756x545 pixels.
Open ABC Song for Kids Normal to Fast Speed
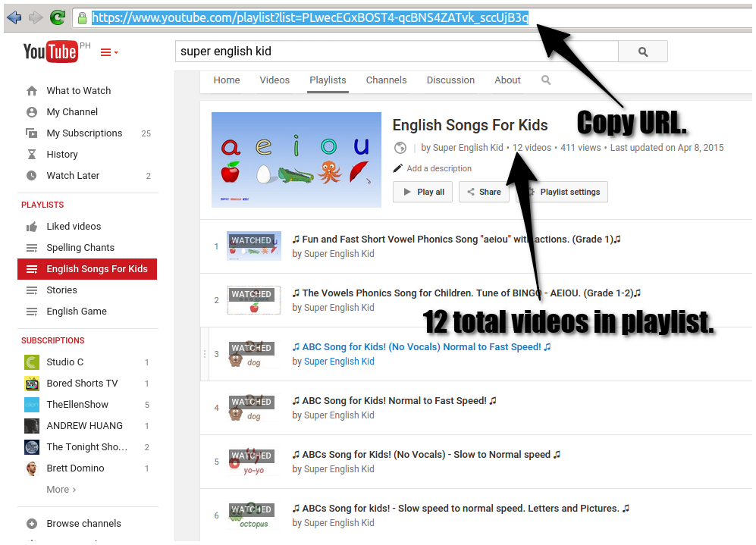click(394, 401)
